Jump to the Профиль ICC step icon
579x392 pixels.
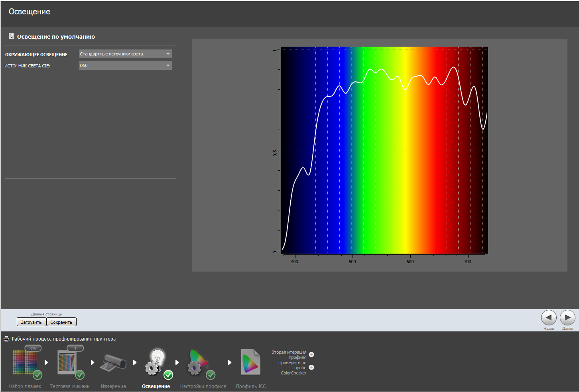click(251, 362)
